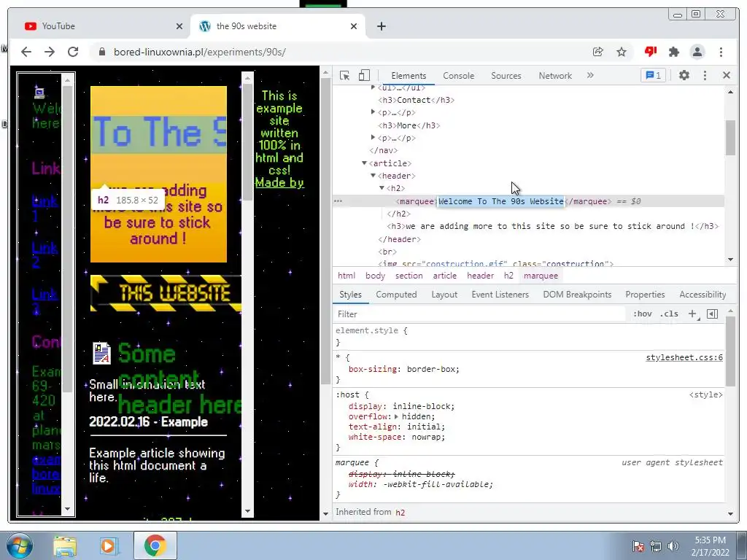Open the Action Center flag icon
The height and width of the screenshot is (560, 747).
tap(638, 546)
